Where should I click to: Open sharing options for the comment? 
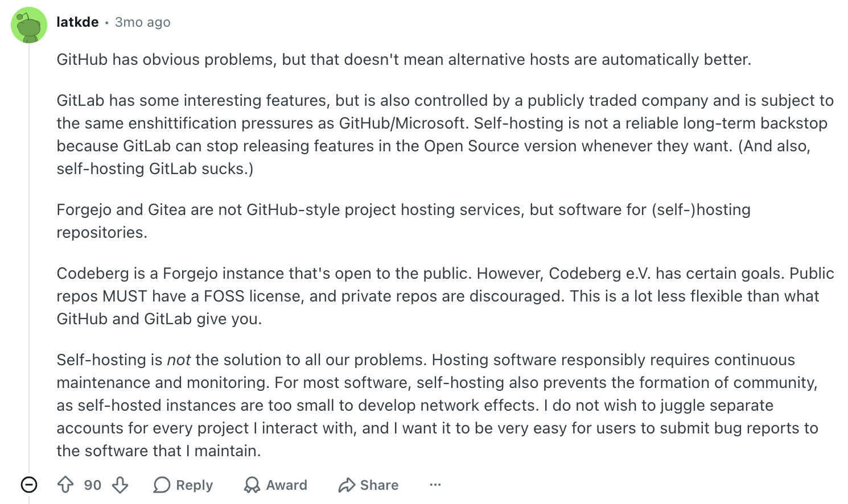tap(368, 485)
